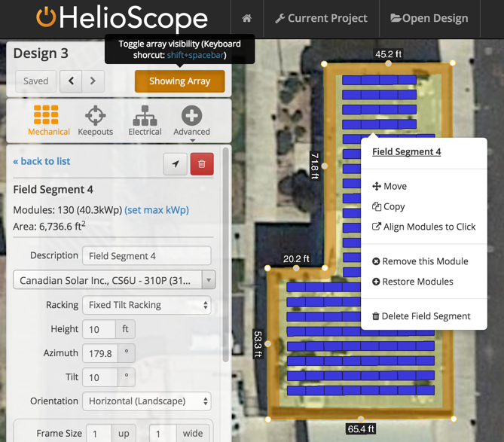Open the Orientation dropdown
Screen dimensions: 504x442
[x=147, y=401]
